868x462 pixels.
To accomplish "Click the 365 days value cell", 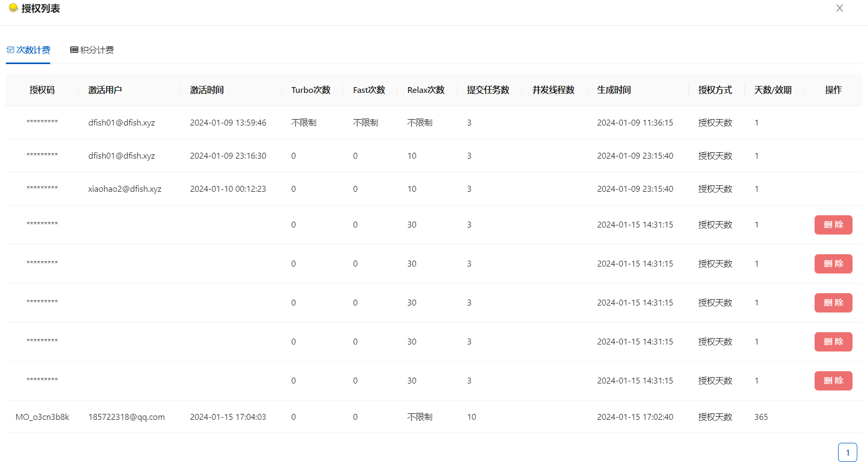I will click(761, 417).
